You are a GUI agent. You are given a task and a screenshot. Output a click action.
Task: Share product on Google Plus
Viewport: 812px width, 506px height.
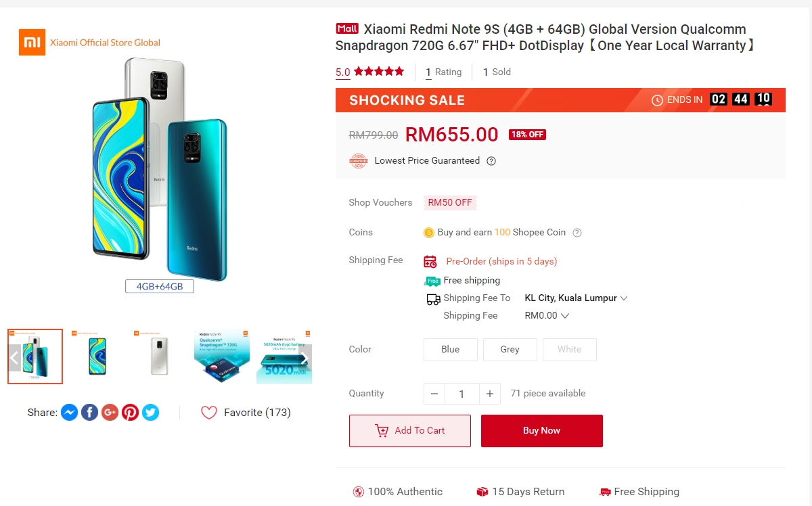point(110,412)
